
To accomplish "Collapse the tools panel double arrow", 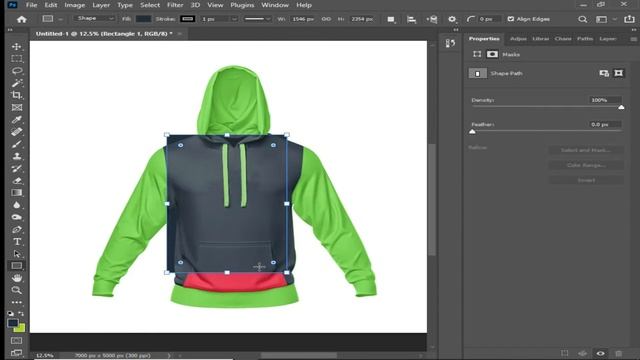I will pos(10,30).
